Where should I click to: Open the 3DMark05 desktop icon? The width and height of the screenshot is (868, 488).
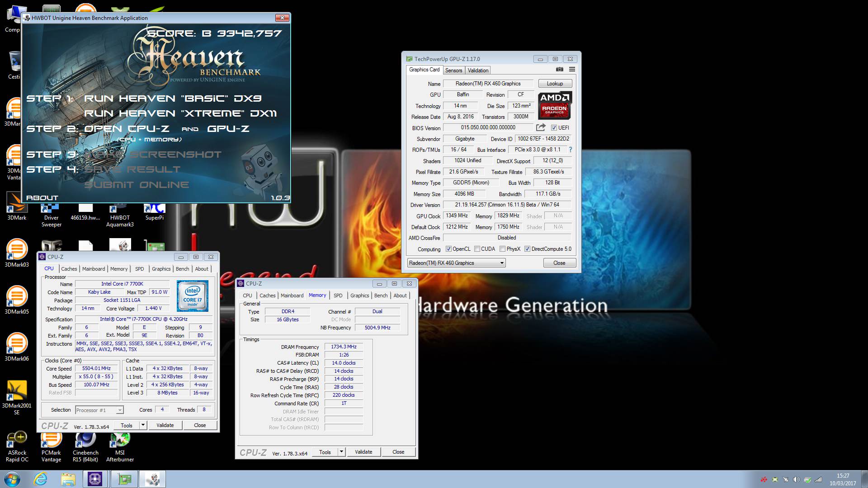click(x=17, y=300)
